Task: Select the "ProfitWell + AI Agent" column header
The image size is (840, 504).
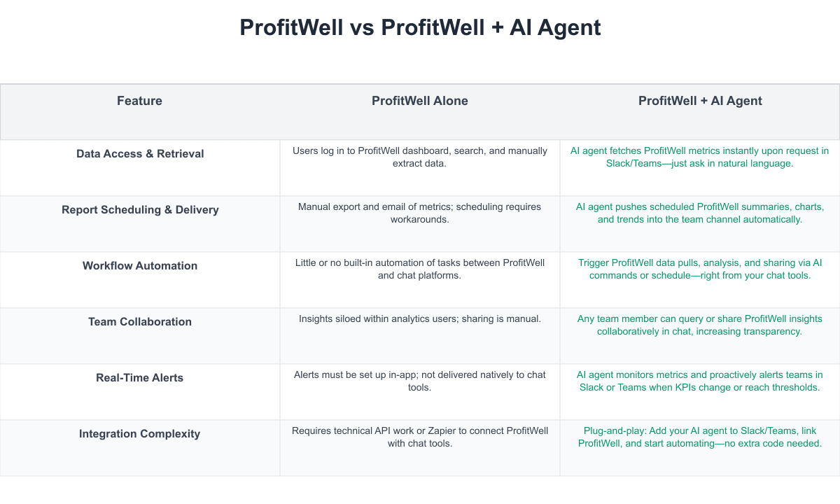Action: (x=700, y=101)
